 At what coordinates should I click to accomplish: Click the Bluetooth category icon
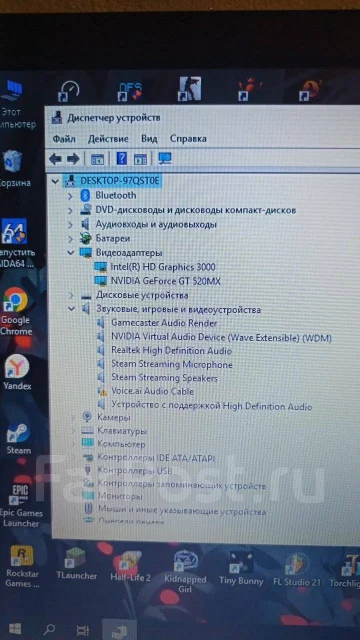[x=86, y=196]
